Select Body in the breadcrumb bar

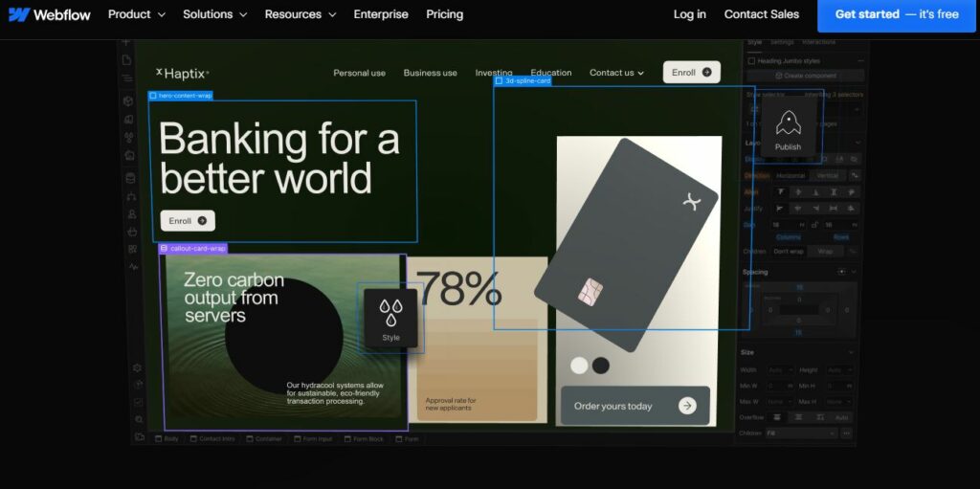pos(167,439)
